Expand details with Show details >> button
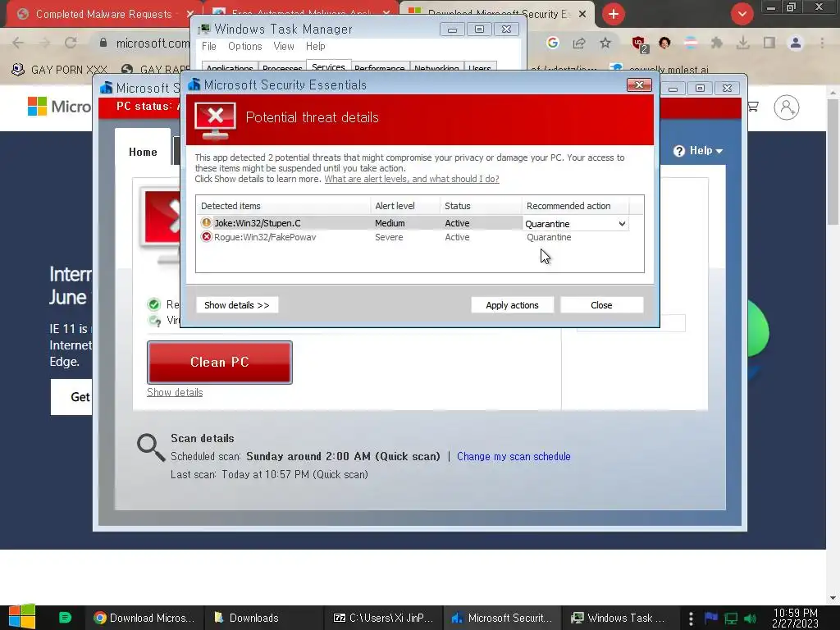Viewport: 840px width, 630px height. point(237,305)
